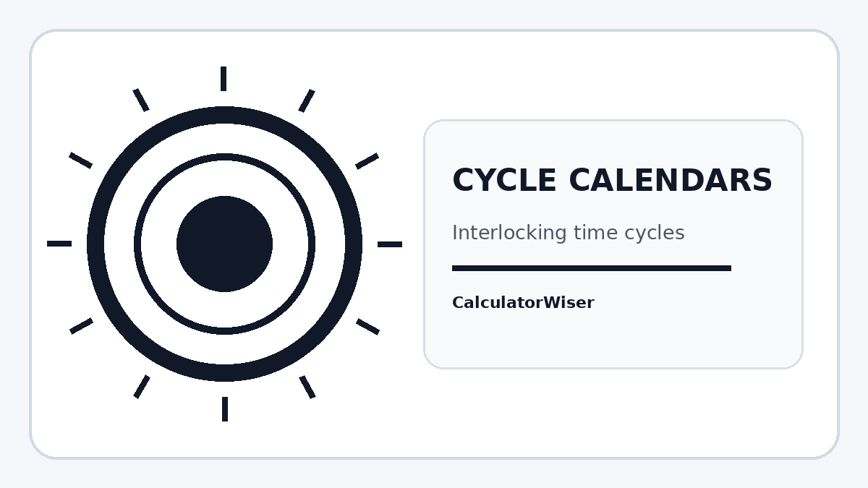Click the solid center dot of the sun graphic
The height and width of the screenshot is (488, 868).
(x=224, y=244)
